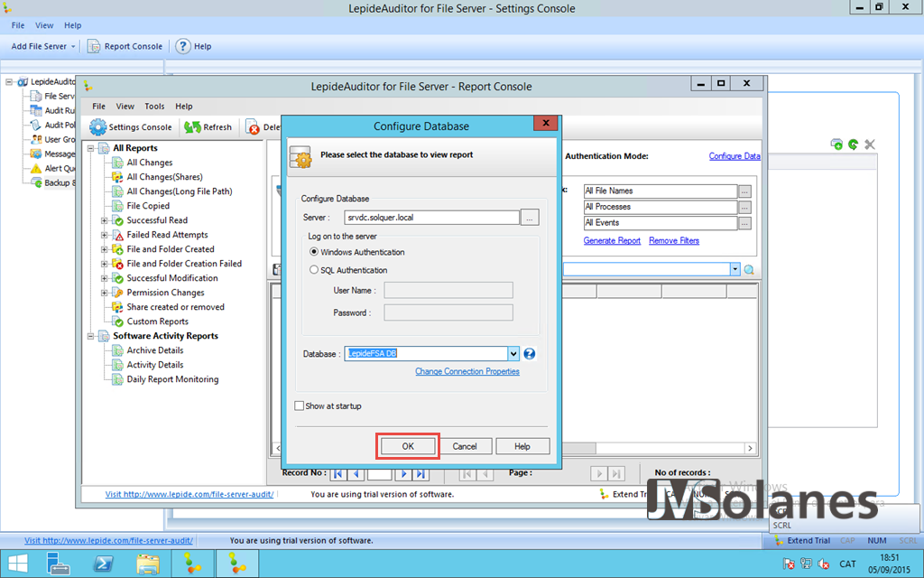924x578 pixels.
Task: Click Refresh in Report Console toolbar
Action: click(x=208, y=126)
